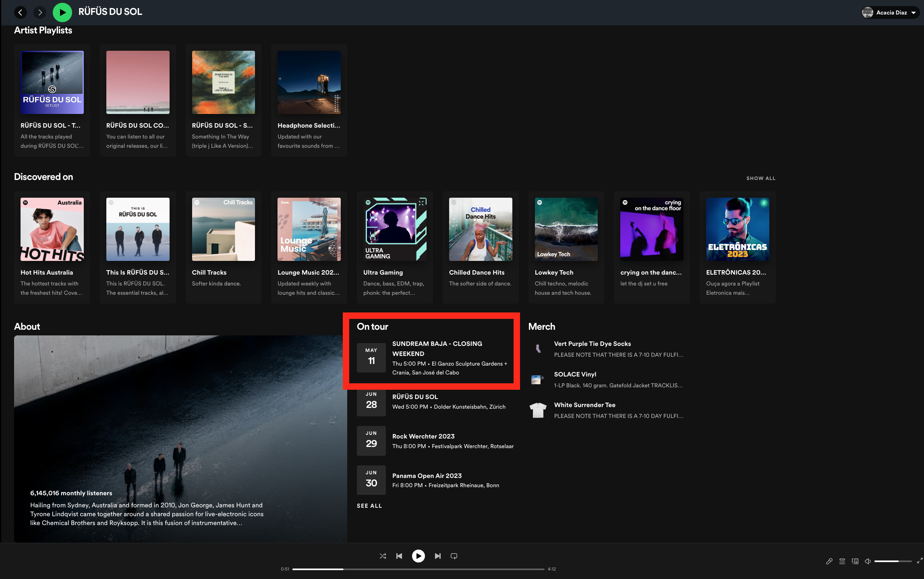Select the JUN 30 date tile
Image resolution: width=924 pixels, height=579 pixels.
click(x=371, y=480)
